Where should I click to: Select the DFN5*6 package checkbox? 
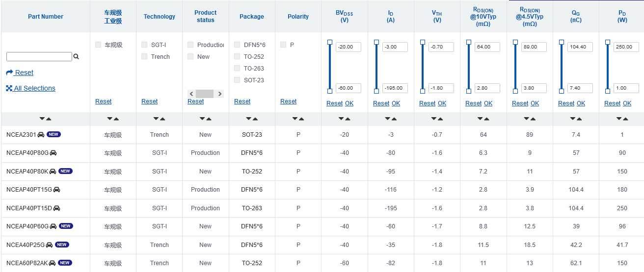[x=237, y=45]
